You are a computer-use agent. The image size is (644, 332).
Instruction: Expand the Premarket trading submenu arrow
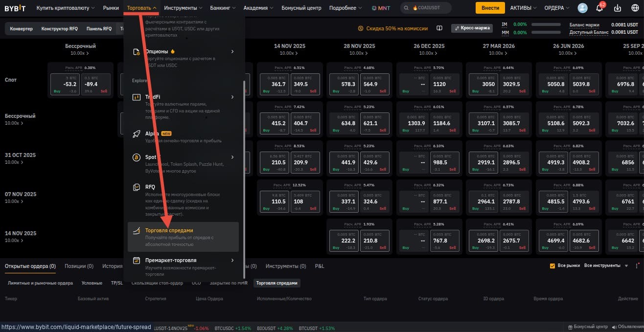tap(232, 261)
